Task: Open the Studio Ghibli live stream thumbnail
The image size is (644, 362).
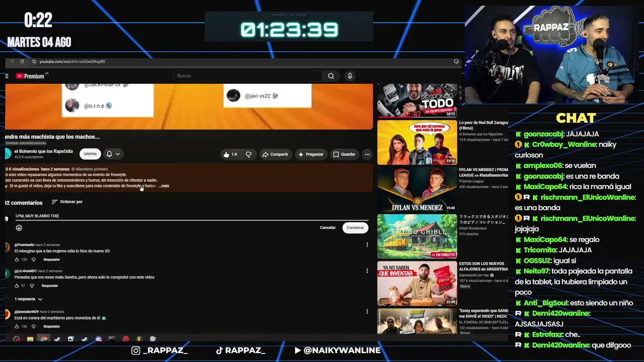Action: point(417,236)
